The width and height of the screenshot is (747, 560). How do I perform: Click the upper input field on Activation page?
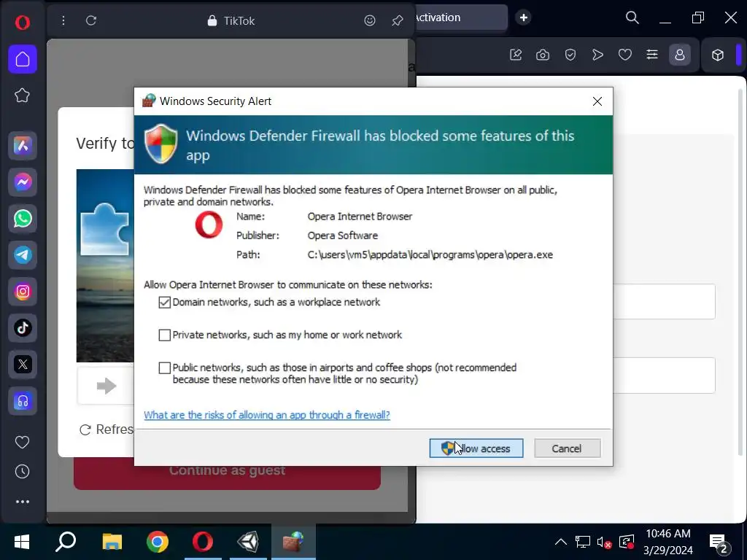[x=664, y=301]
